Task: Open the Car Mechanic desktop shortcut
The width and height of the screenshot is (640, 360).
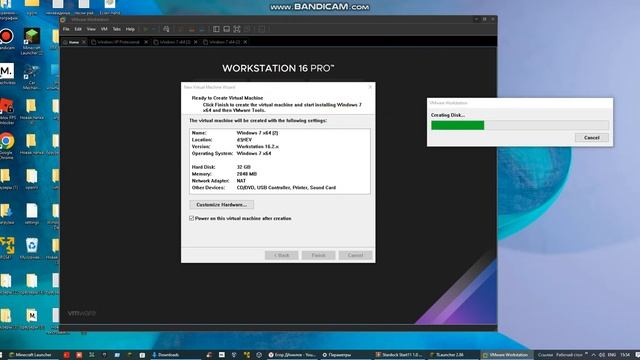Action: [x=31, y=76]
